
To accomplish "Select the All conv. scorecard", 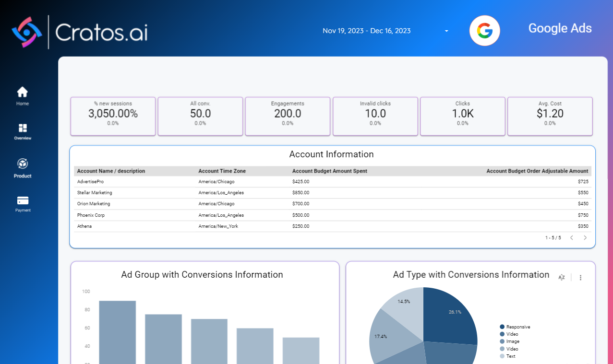I will 200,117.
